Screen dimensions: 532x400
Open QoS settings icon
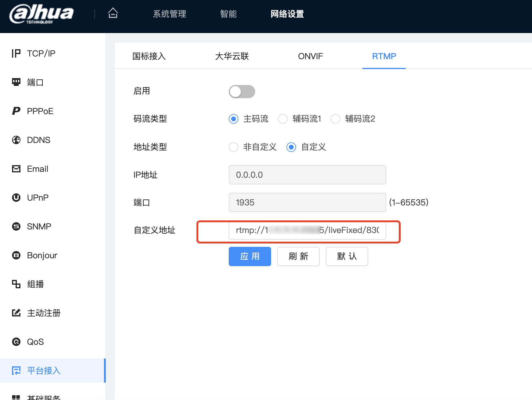point(16,342)
